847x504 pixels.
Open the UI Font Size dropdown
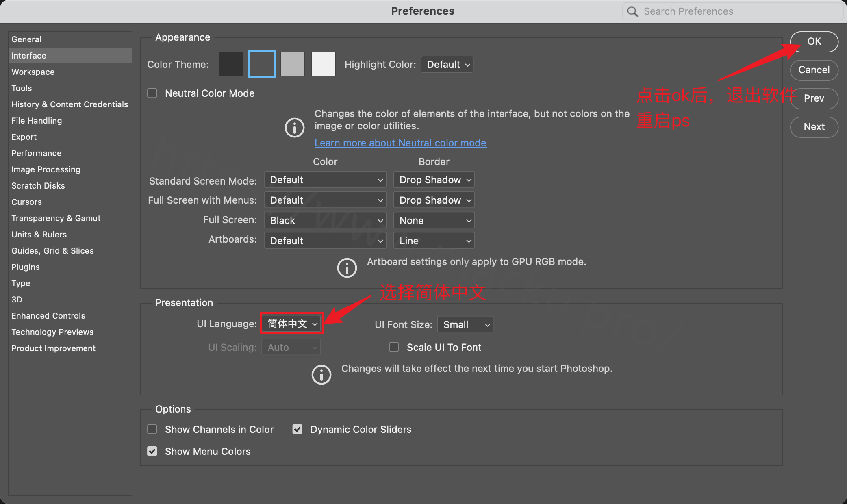(x=465, y=324)
